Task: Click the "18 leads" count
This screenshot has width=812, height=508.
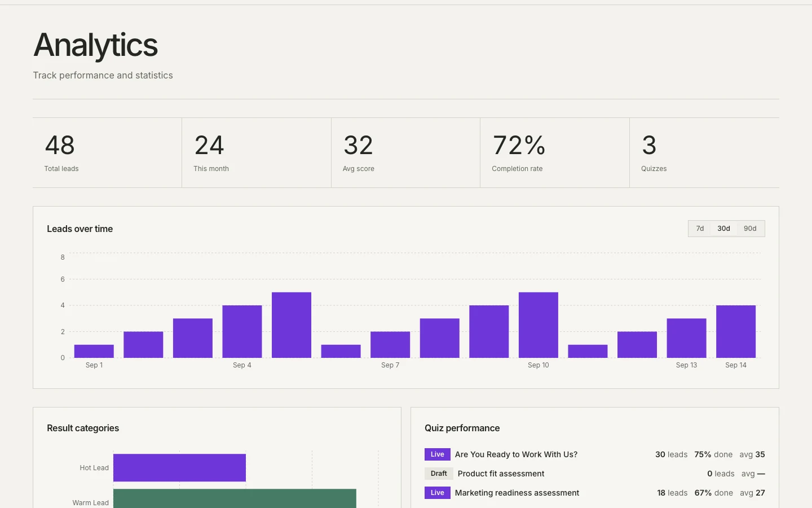Action: tap(672, 493)
